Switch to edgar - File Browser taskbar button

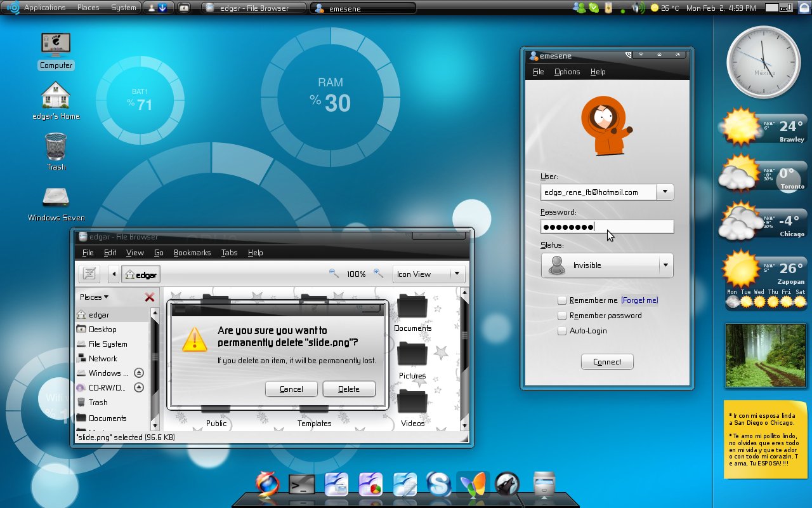[254, 8]
